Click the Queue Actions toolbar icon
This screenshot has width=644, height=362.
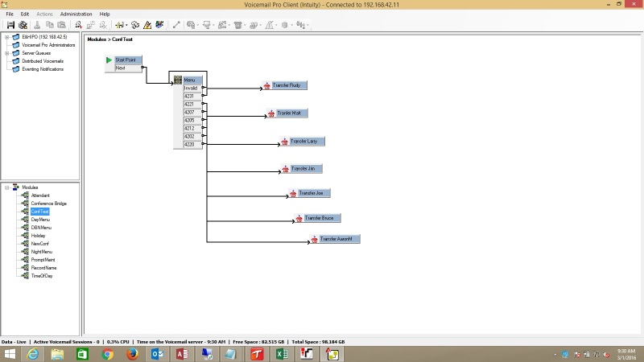click(300, 25)
